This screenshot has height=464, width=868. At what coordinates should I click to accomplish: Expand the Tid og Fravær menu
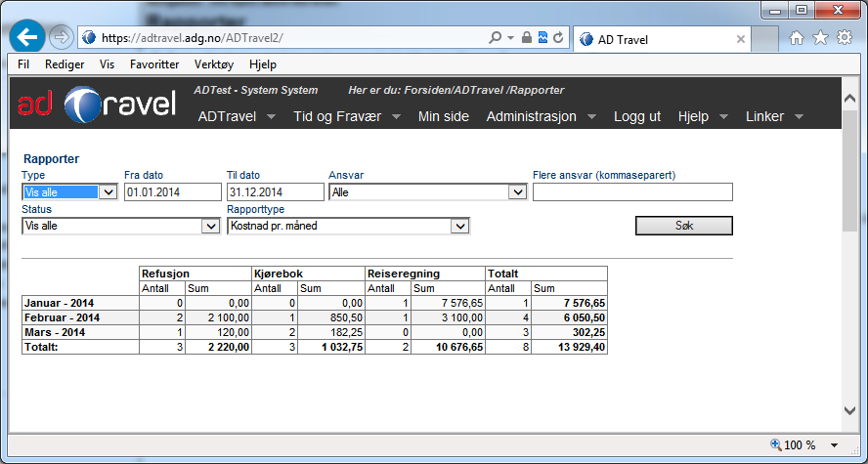347,116
